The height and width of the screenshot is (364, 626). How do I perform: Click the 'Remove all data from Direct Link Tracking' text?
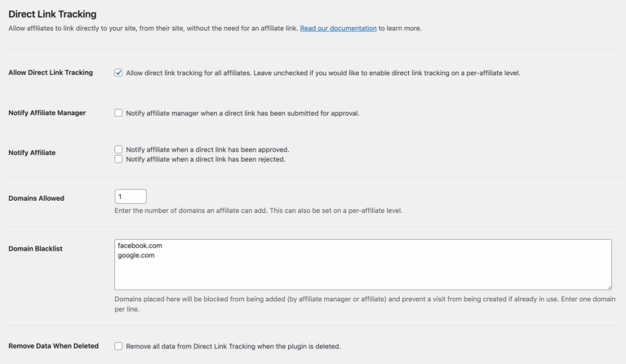[x=190, y=346]
